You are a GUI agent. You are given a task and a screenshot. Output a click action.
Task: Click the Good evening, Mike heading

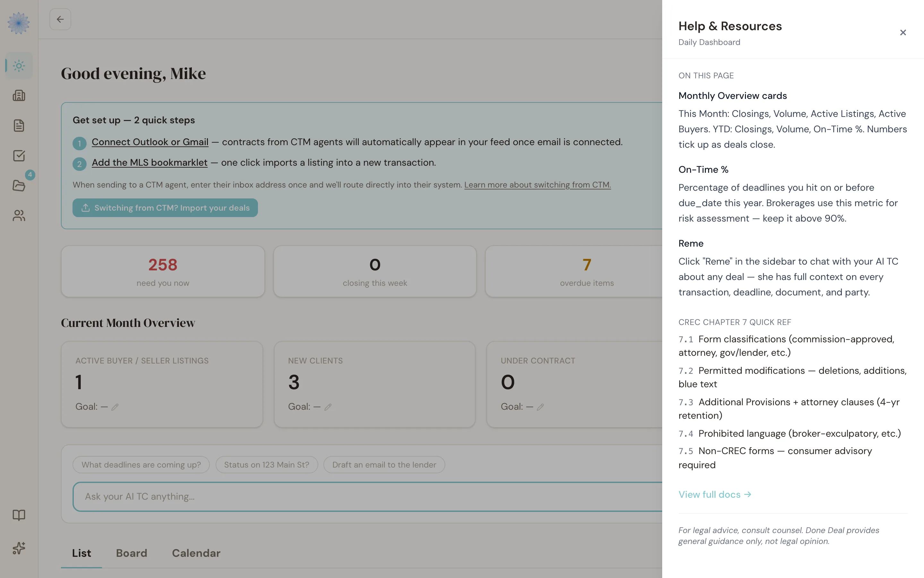[133, 74]
